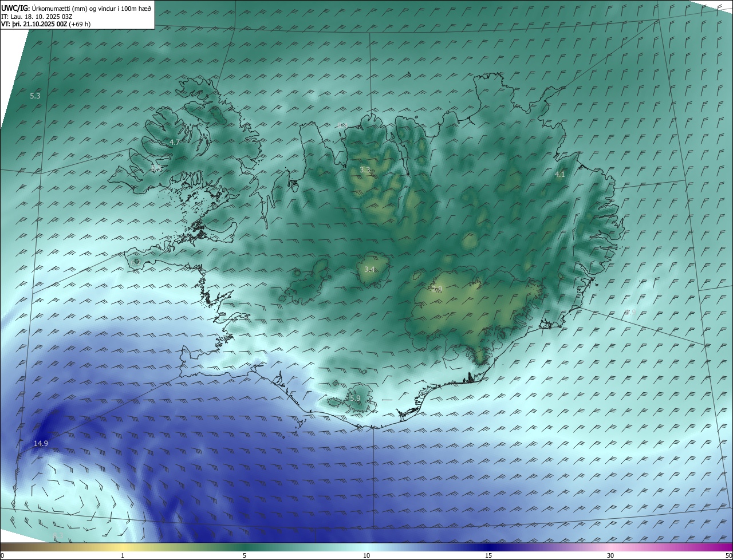Click the 4.7 value label in the Westfjords
This screenshot has height=560, width=733.
175,142
